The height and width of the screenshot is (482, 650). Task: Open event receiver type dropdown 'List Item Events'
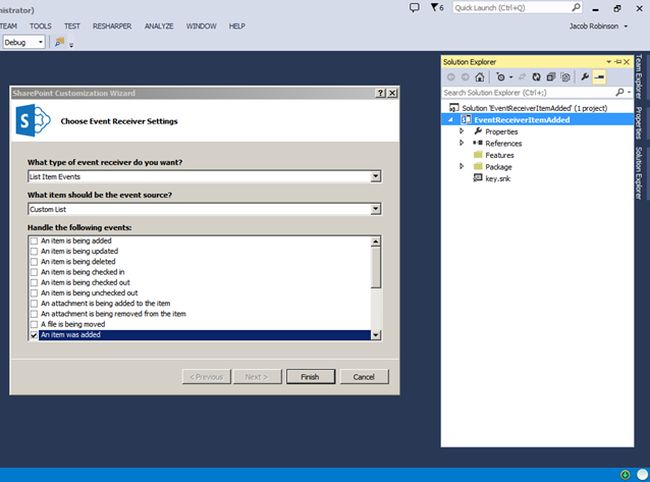(375, 177)
